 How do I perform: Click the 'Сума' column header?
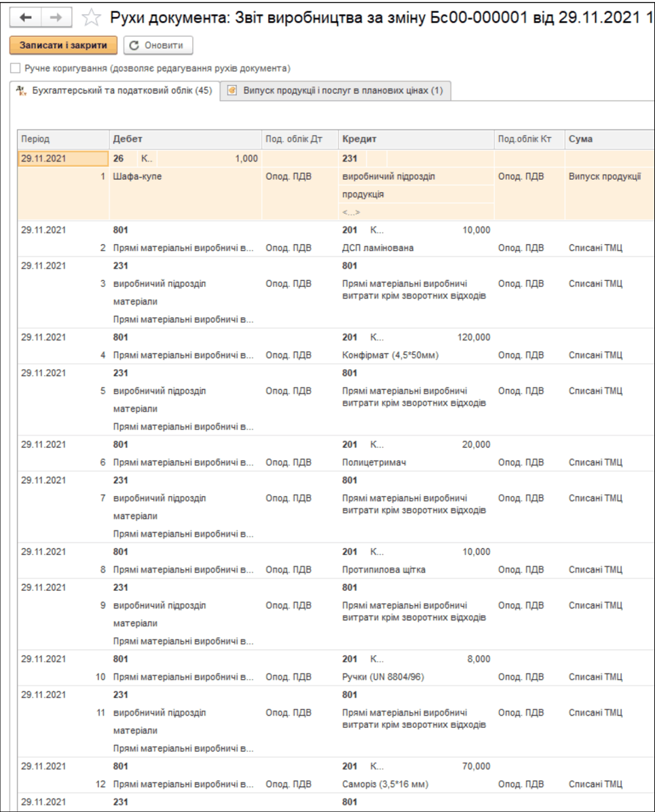click(x=610, y=139)
